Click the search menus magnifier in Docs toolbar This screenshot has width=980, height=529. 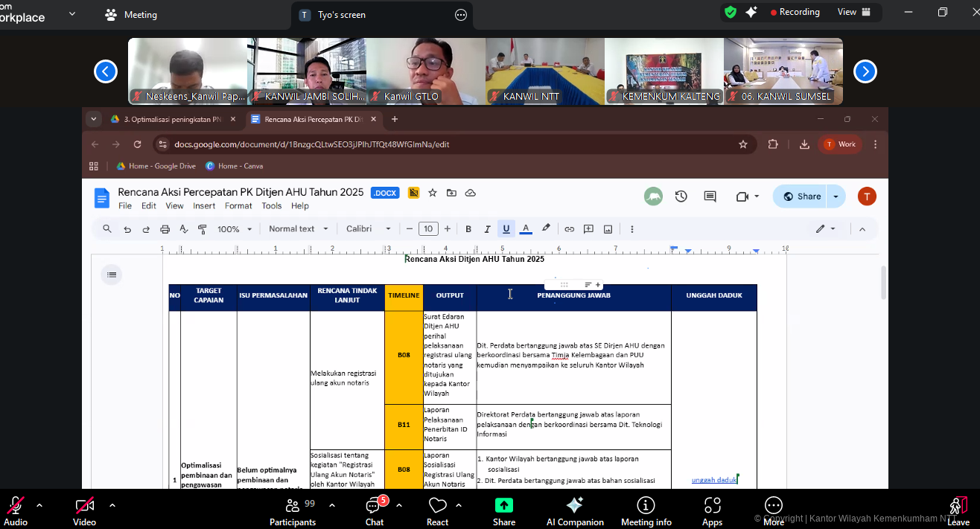pos(107,229)
